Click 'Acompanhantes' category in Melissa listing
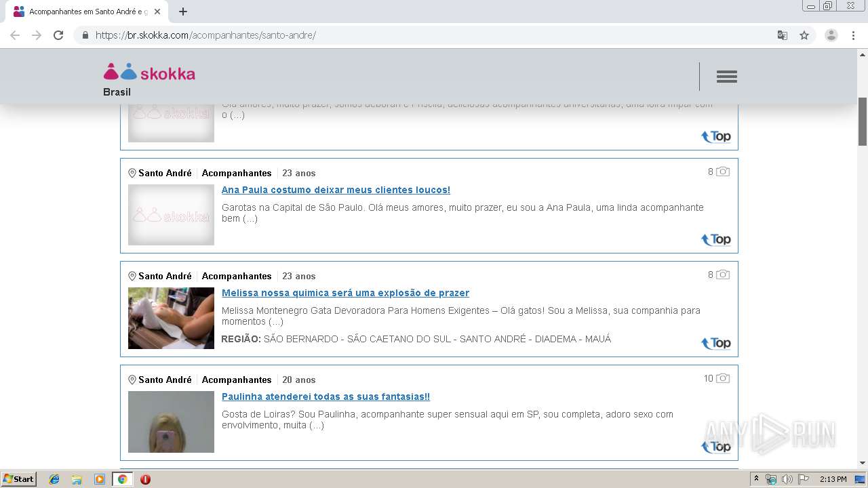The image size is (868, 488). 237,276
